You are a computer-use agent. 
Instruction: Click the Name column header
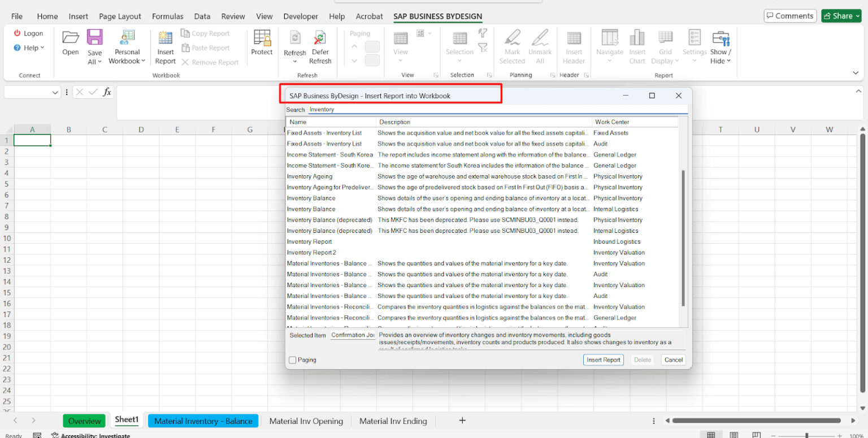click(331, 122)
